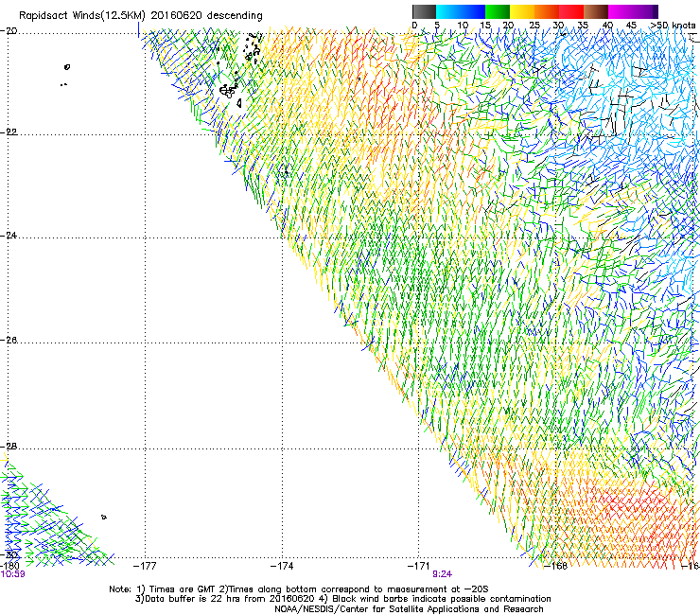This screenshot has height=615, width=700.
Task: Click the 'Data buffer is 22 hrs' note line
Action: point(342,599)
